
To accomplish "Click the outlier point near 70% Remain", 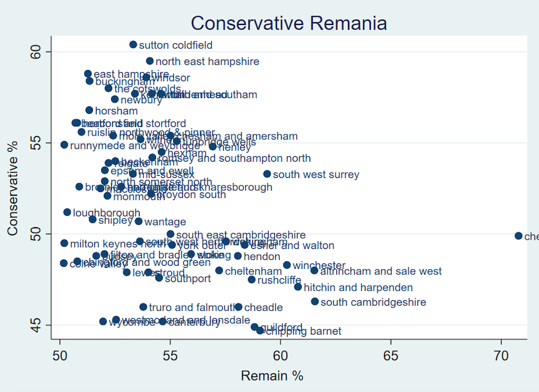I will pyautogui.click(x=518, y=236).
